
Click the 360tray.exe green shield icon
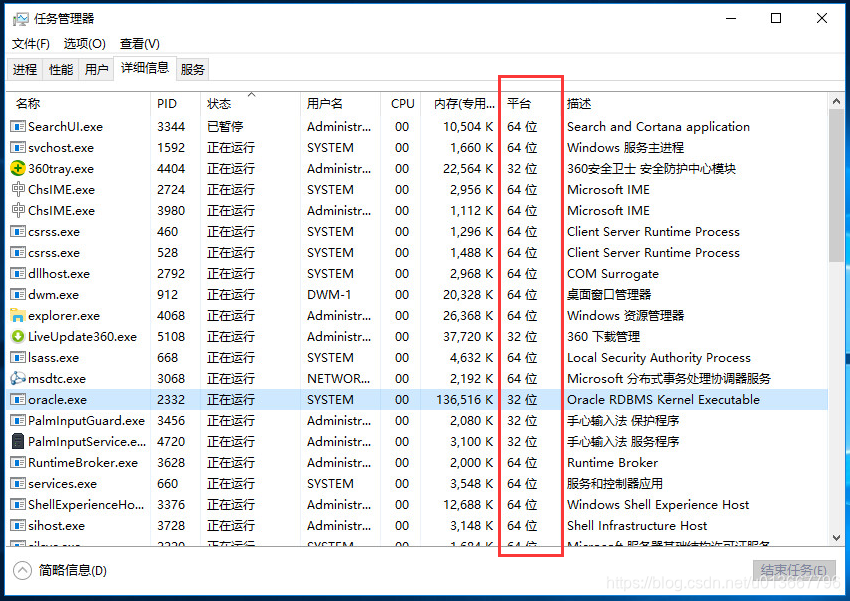click(18, 169)
